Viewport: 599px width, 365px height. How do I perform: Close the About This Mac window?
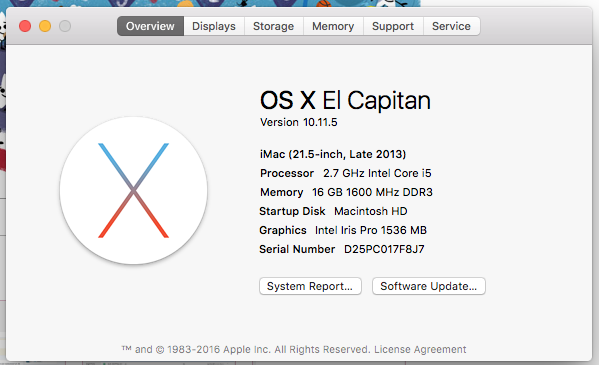pos(25,26)
